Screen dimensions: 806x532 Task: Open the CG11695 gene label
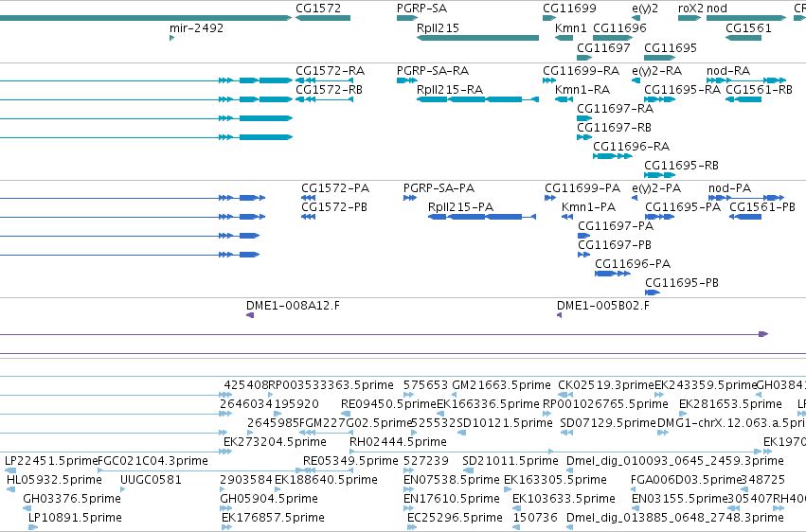tap(671, 47)
